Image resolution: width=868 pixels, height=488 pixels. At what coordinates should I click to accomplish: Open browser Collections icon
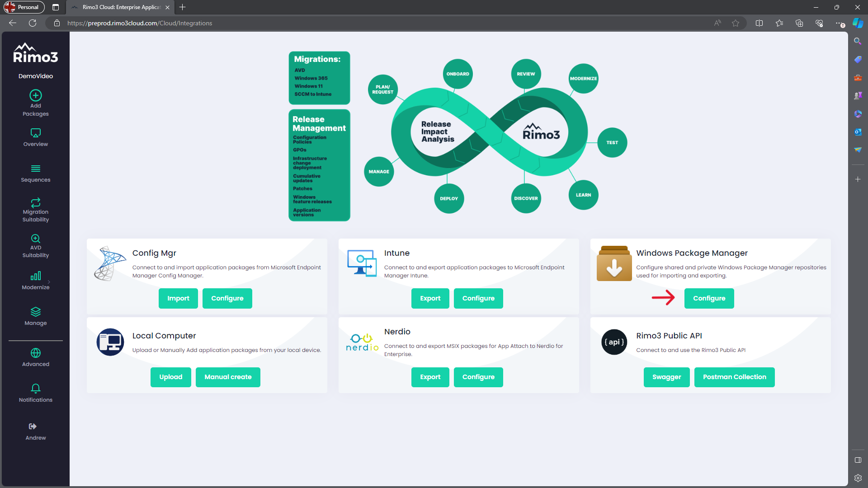point(799,23)
